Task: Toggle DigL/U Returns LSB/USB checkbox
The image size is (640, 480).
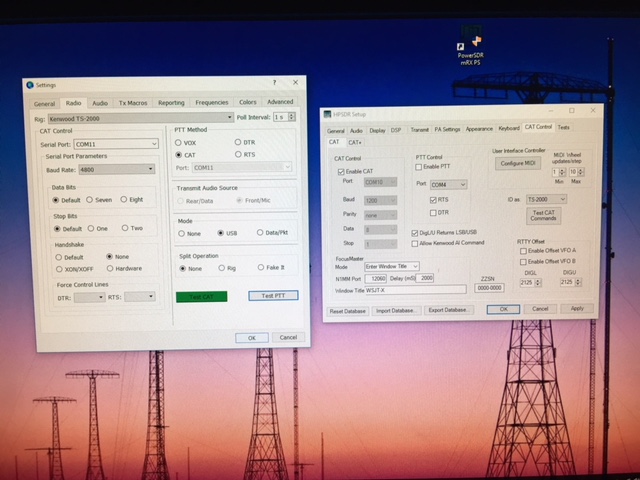Action: pos(415,232)
